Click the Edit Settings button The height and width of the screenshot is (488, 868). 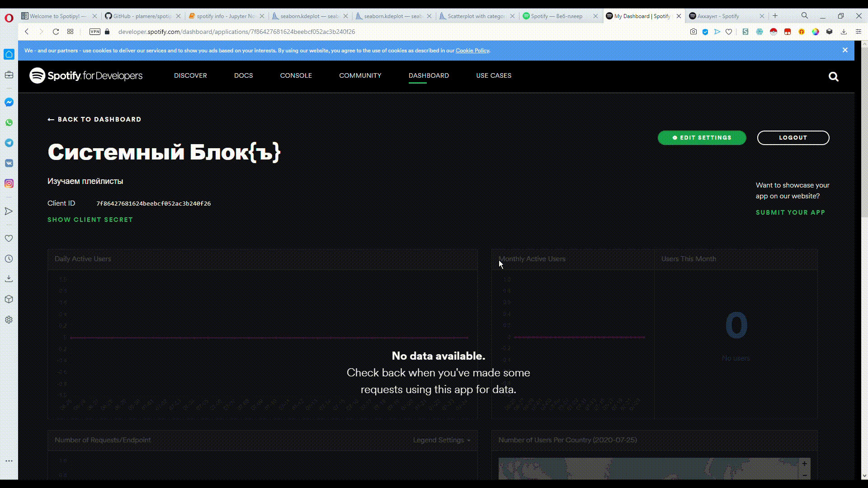[702, 138]
